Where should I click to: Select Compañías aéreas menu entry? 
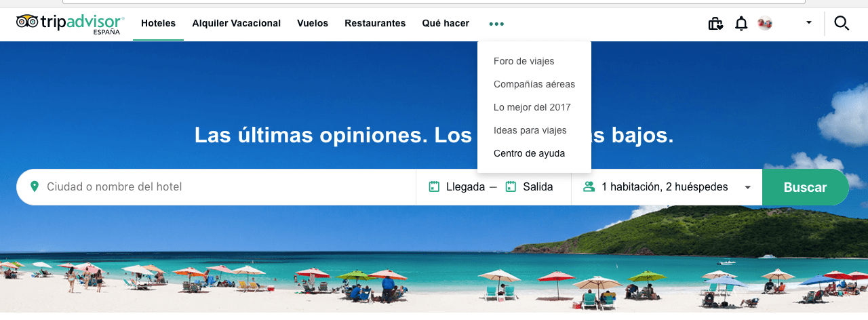pyautogui.click(x=534, y=84)
